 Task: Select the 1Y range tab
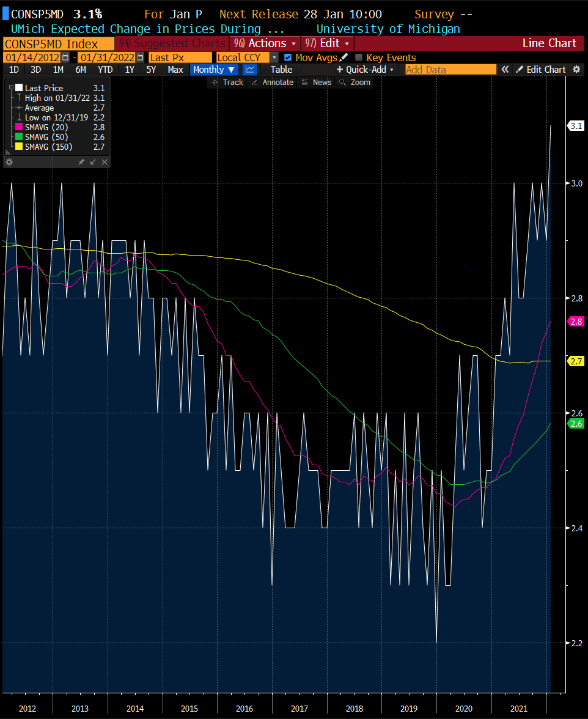coord(130,70)
